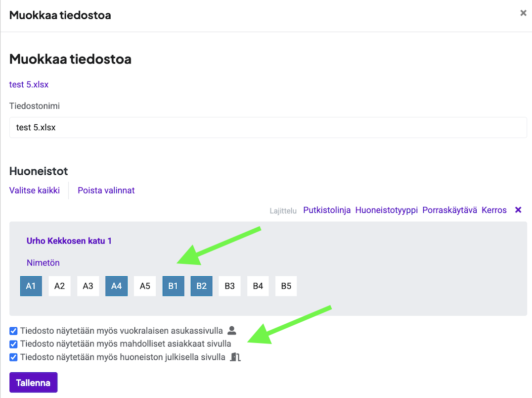The image size is (532, 398).
Task: Click the Valitse kaikki link
Action: point(35,190)
